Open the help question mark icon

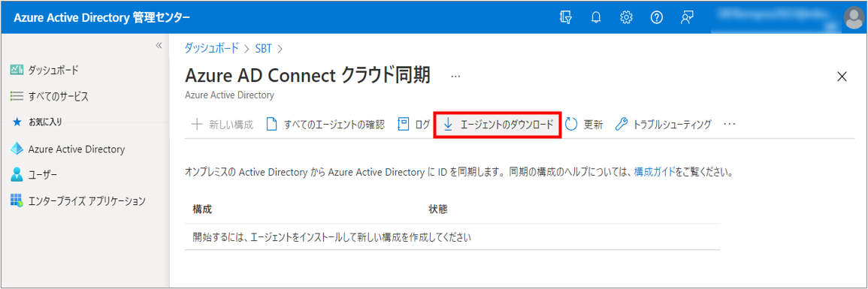click(657, 18)
